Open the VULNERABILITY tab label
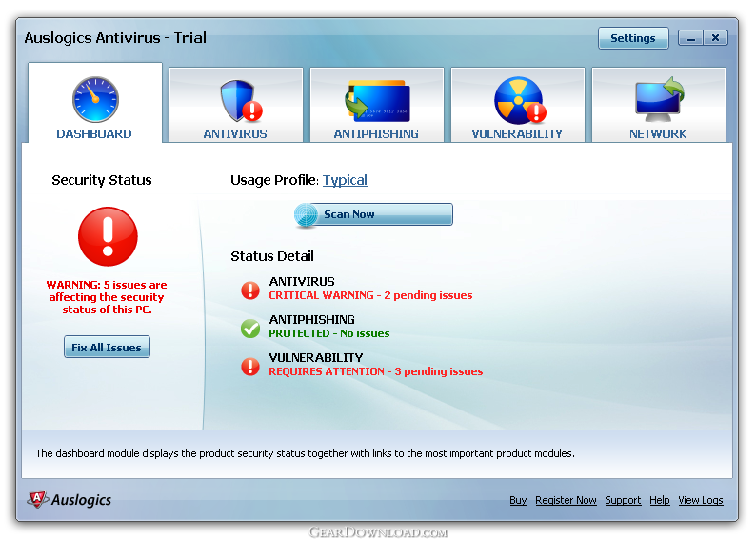 [x=517, y=134]
